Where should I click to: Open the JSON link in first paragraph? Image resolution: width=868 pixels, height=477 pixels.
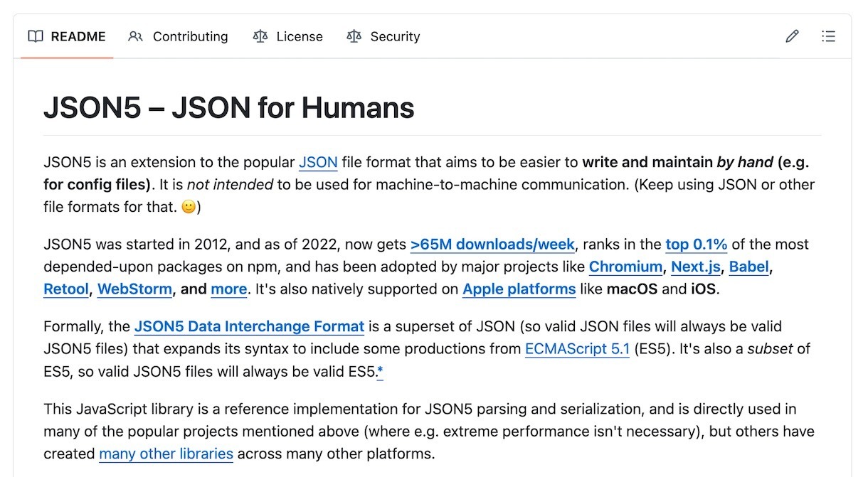pos(318,162)
